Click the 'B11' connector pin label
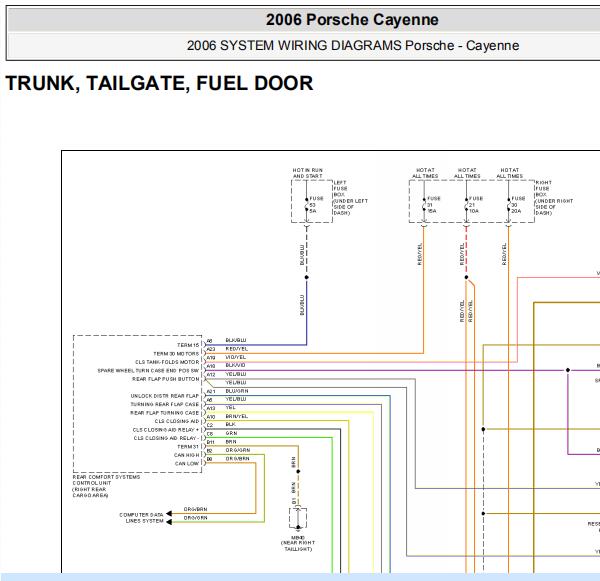 click(211, 442)
